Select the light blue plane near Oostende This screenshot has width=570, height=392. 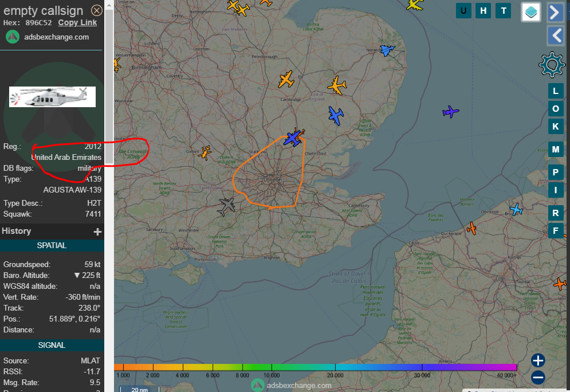pyautogui.click(x=516, y=209)
